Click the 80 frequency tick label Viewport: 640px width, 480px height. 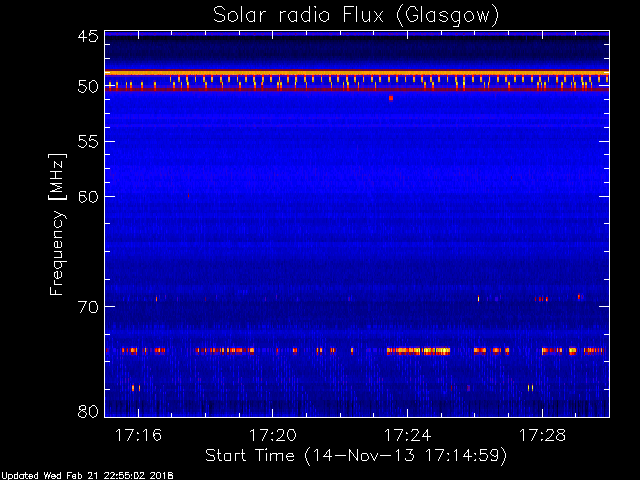click(x=88, y=411)
